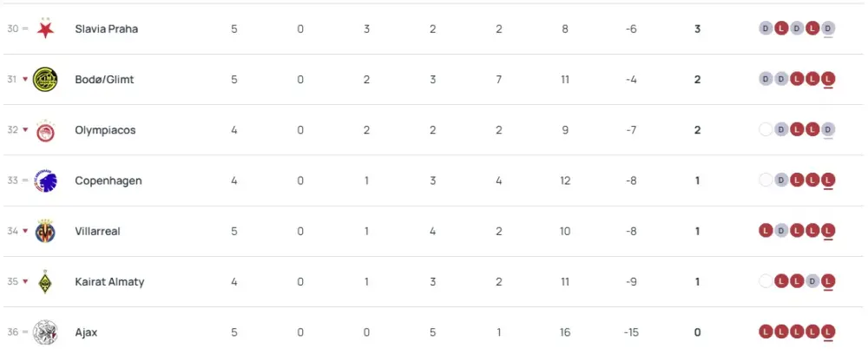Click the Slavia Praha red star crest
Viewport: 868px width, 361px height.
click(x=44, y=29)
